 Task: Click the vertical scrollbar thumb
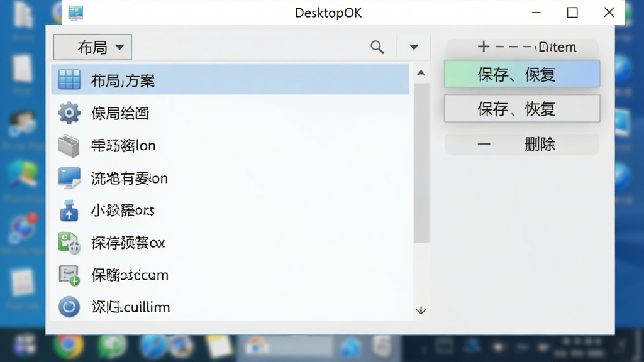pyautogui.click(x=421, y=163)
